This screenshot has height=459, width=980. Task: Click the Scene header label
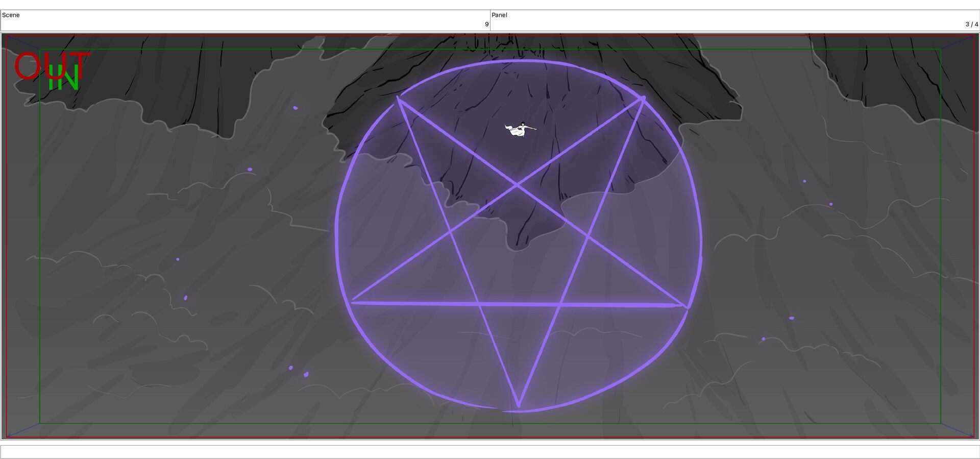(11, 15)
